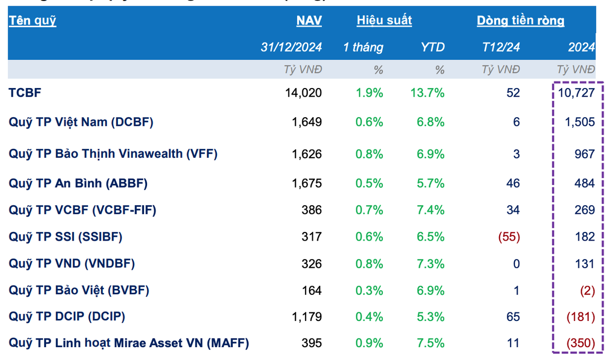The width and height of the screenshot is (615, 364).
Task: Click the "Quỹ TP DCIP (DCIP)" fund name
Action: pos(67,317)
